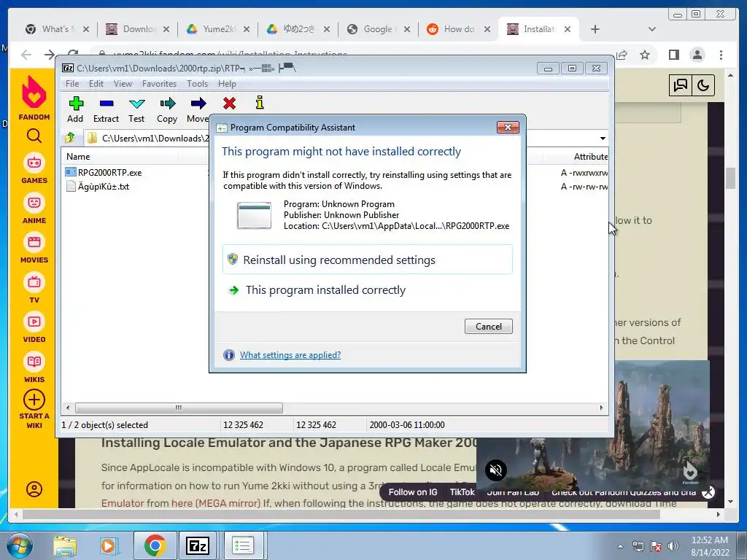Click the 7-Zip horizontal scrollbar thumb
The width and height of the screenshot is (747, 560).
pyautogui.click(x=179, y=408)
